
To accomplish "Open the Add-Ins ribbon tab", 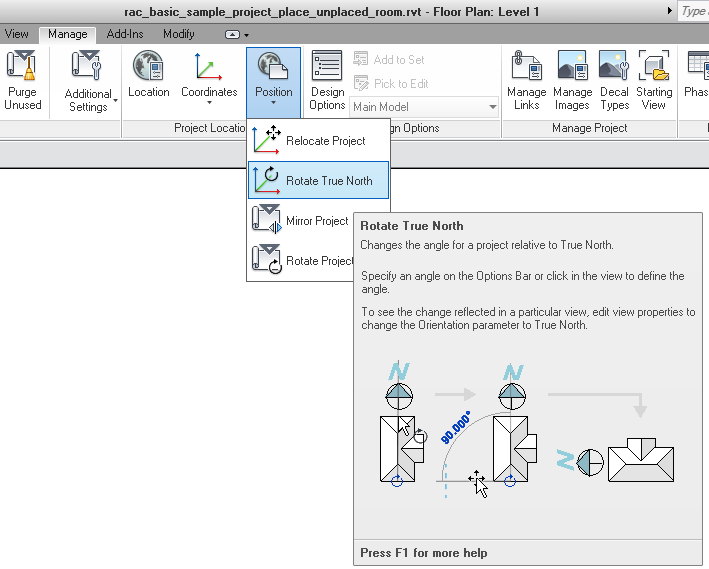I will point(125,34).
